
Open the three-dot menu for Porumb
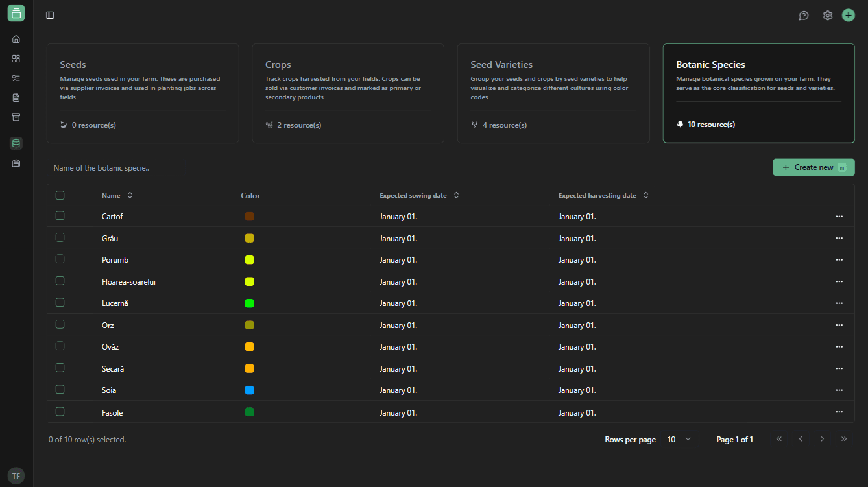click(x=839, y=259)
